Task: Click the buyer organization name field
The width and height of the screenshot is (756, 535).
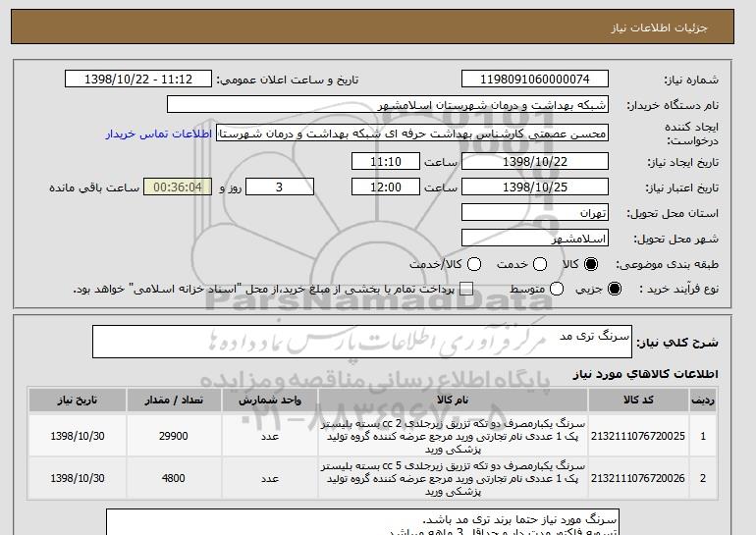Action: pos(388,105)
